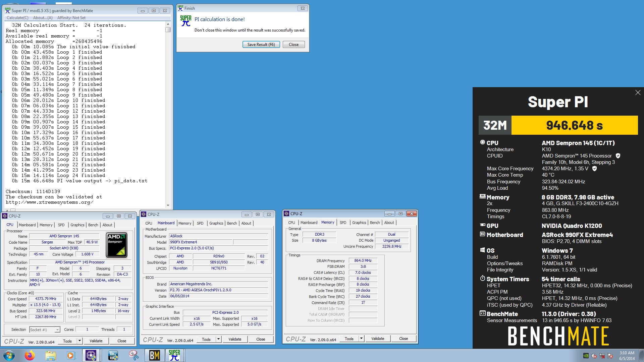Click the Uncore Frequency 3239.8 MHz value
Viewport: 644px width, 362px height.
point(392,246)
